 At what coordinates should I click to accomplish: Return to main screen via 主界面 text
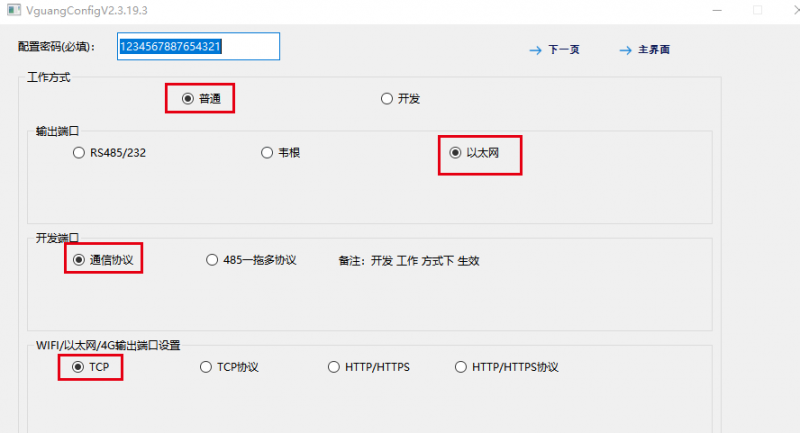click(x=654, y=49)
